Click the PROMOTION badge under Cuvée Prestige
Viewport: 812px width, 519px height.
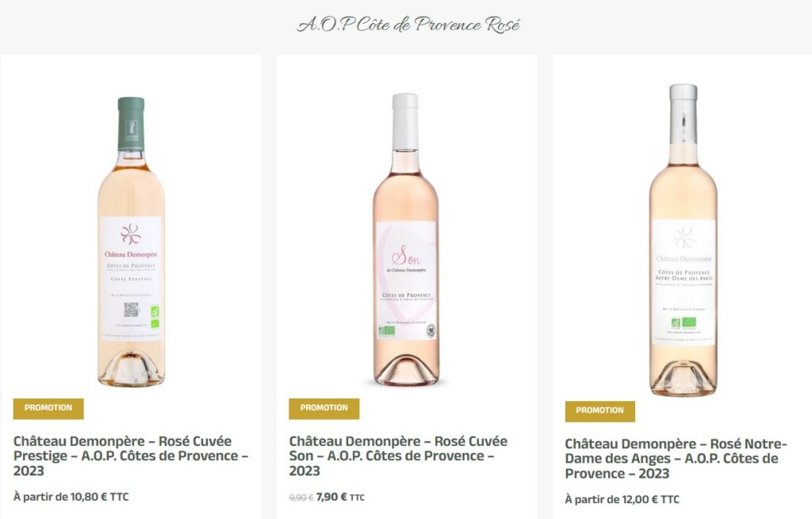point(48,408)
